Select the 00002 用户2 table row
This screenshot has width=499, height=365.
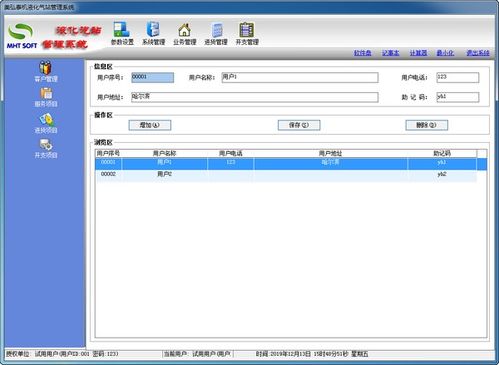tap(286, 174)
